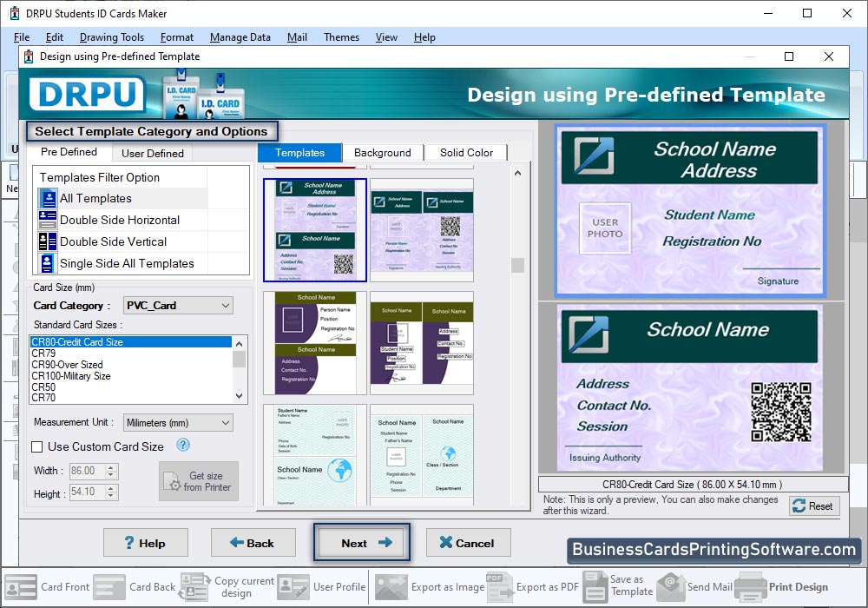Select purple-olive vertical Person Name template

click(315, 343)
